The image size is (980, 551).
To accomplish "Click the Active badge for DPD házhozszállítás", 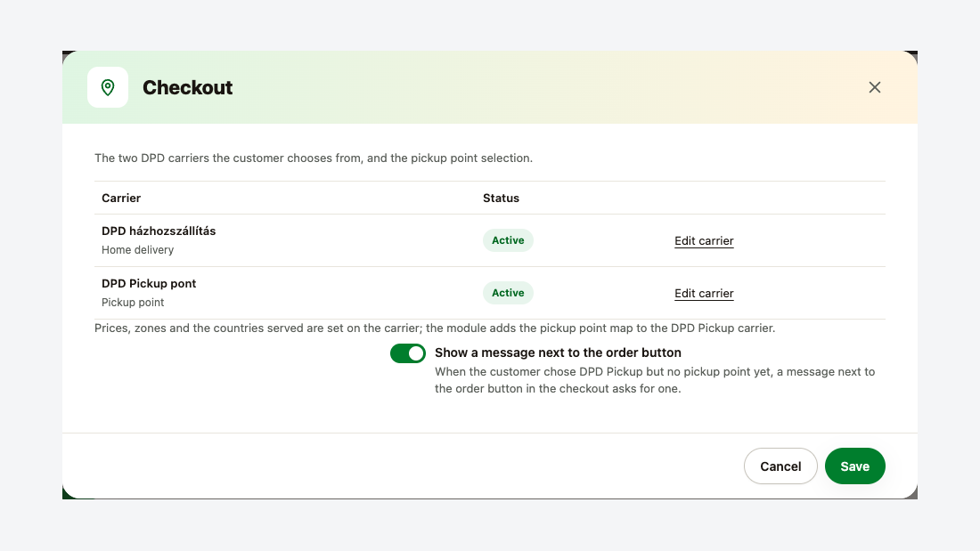I will pos(508,240).
